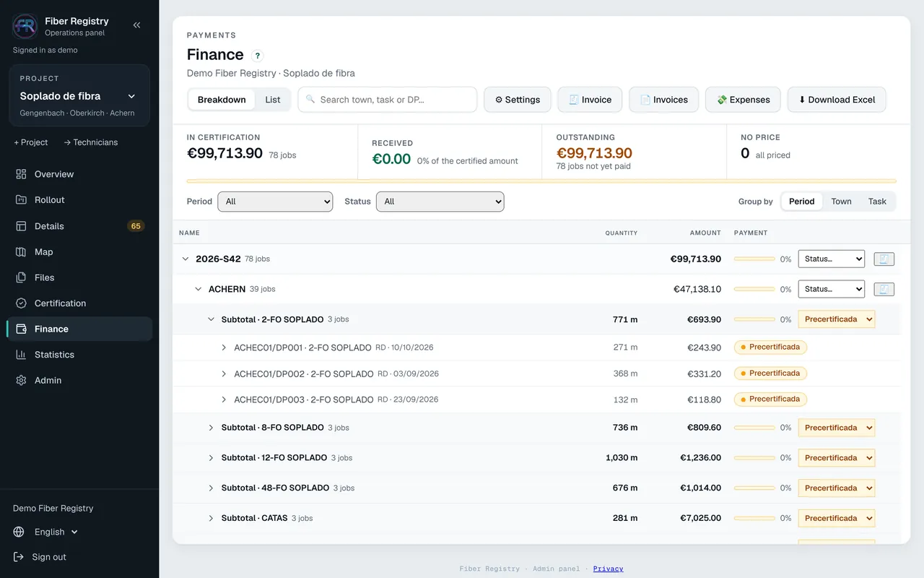The width and height of the screenshot is (924, 578).
Task: Open the Invoices list button
Action: tap(664, 100)
